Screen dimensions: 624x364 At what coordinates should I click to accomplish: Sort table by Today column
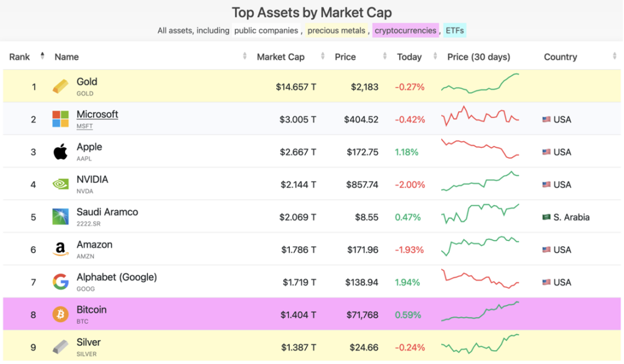(409, 57)
